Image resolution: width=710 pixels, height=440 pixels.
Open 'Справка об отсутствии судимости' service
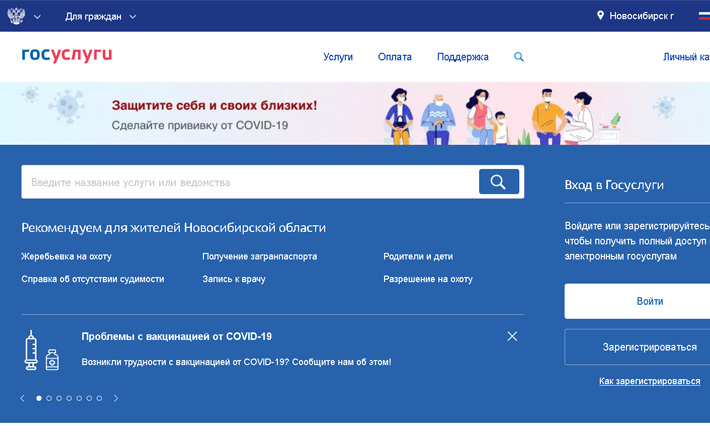[93, 279]
